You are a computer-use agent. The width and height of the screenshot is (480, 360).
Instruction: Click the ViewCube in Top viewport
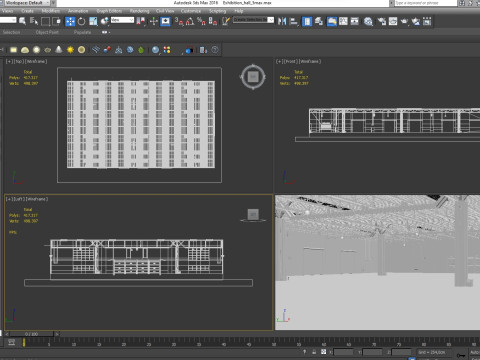[253, 77]
